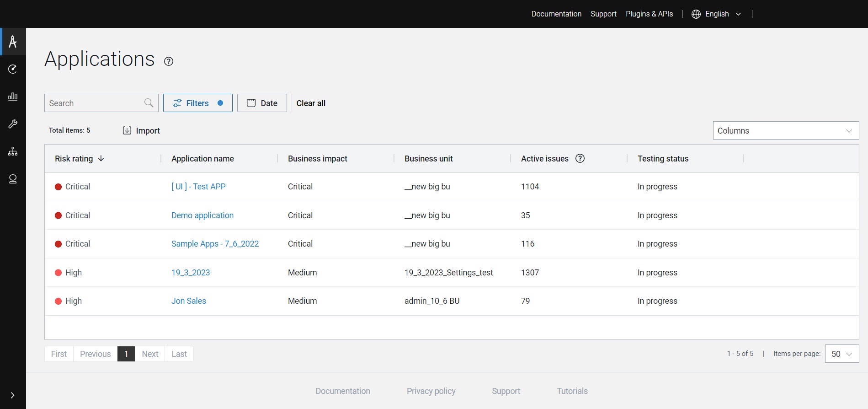Click the help icon beside Applications title
Screen dimensions: 868x409
tap(169, 61)
